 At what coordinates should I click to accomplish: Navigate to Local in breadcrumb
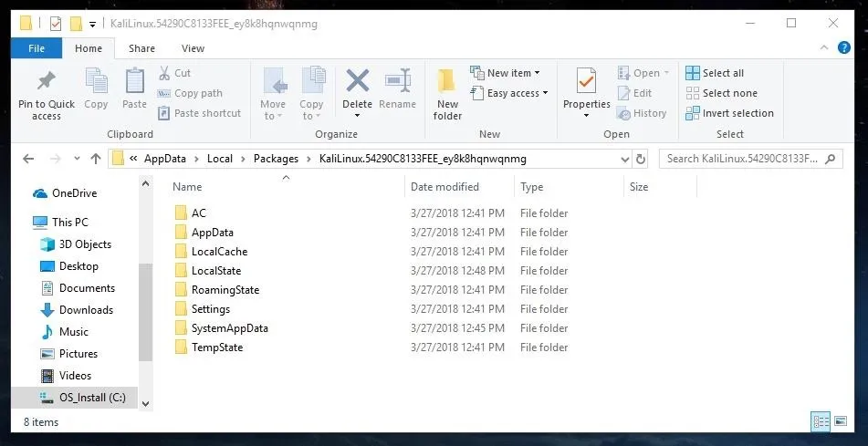point(220,159)
